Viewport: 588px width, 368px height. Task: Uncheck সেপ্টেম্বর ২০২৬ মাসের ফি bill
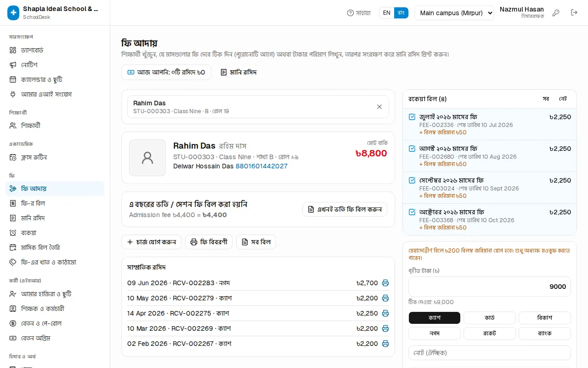pyautogui.click(x=412, y=180)
